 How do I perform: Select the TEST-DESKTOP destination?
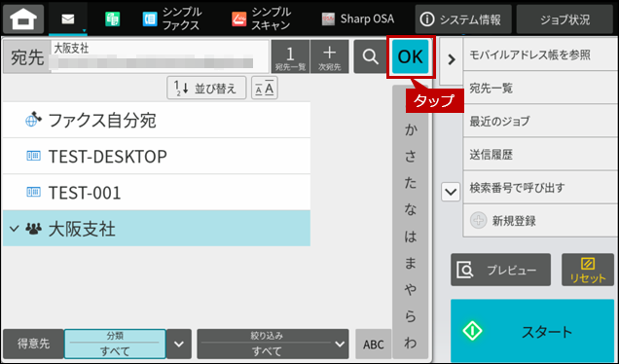(x=157, y=157)
